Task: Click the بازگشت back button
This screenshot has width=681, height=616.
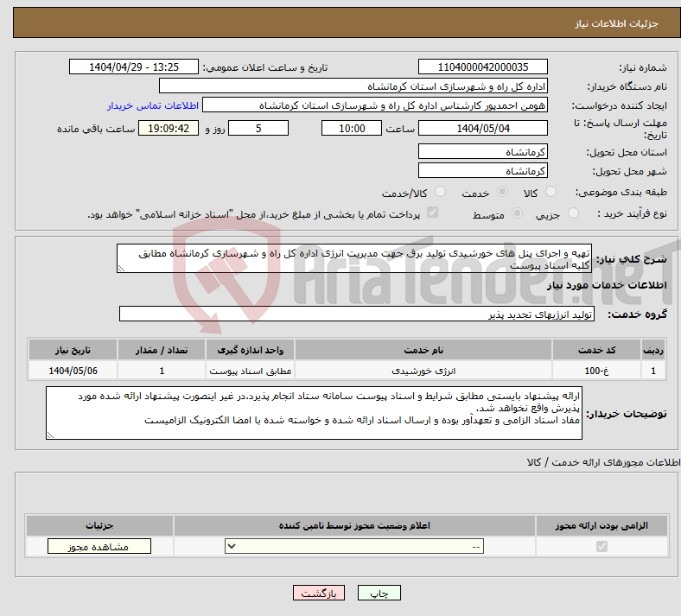Action: (x=318, y=593)
